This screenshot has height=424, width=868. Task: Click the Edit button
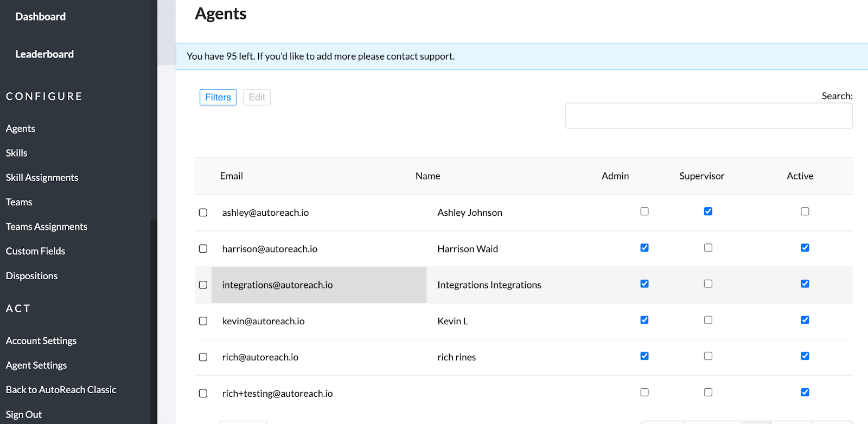click(x=257, y=97)
